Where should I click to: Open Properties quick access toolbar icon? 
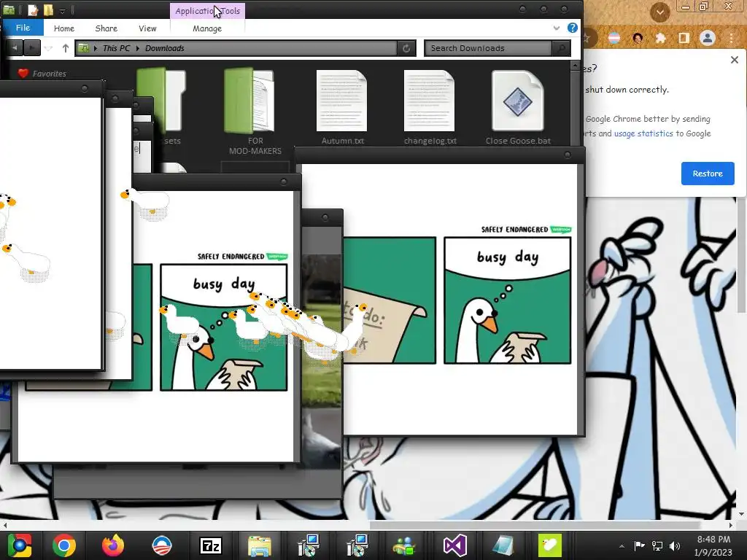click(33, 10)
